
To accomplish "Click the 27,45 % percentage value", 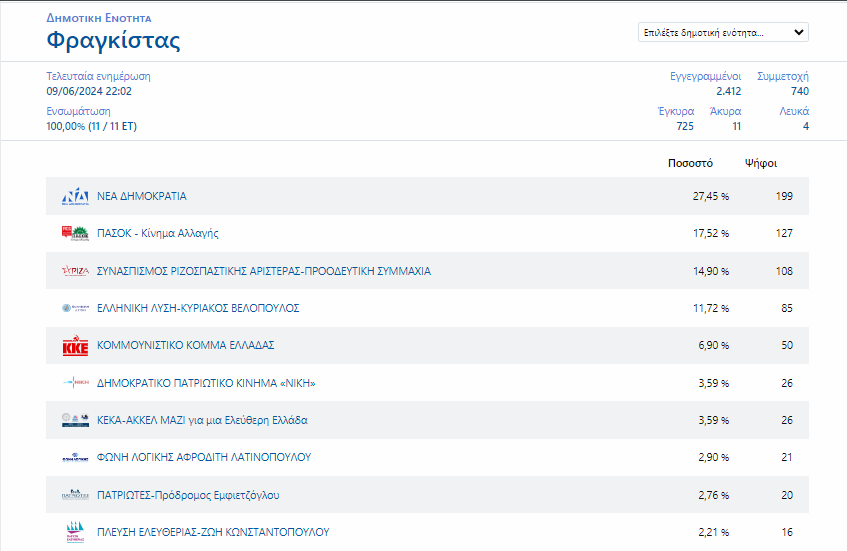I will 711,196.
